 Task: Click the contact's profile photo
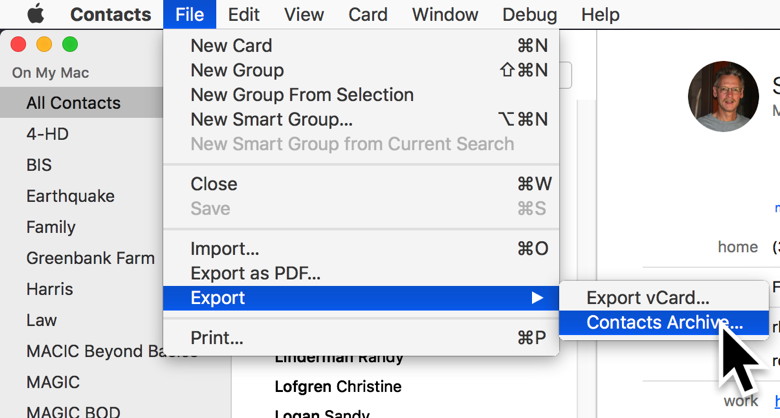(723, 97)
